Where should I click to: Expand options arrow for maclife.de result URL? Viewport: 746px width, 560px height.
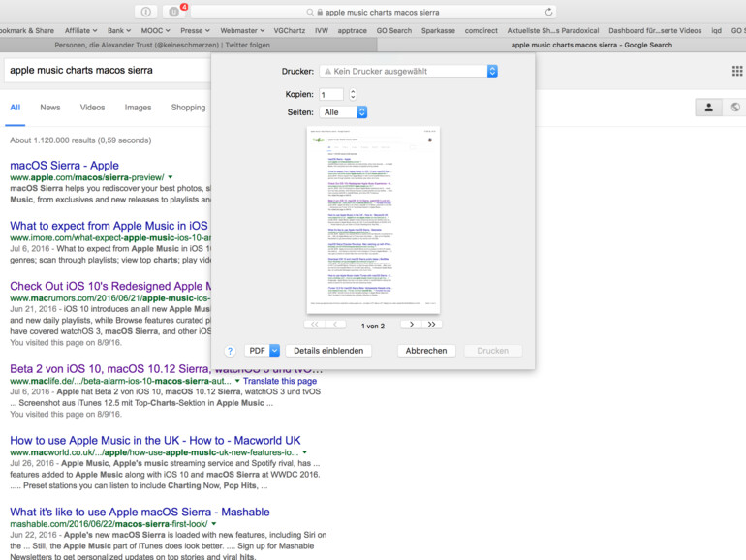point(237,381)
